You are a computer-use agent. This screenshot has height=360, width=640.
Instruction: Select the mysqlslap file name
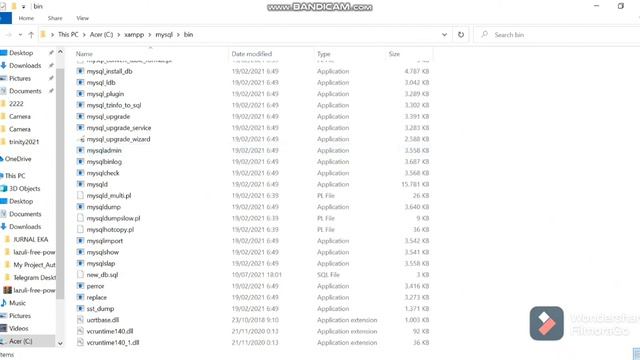tap(101, 263)
